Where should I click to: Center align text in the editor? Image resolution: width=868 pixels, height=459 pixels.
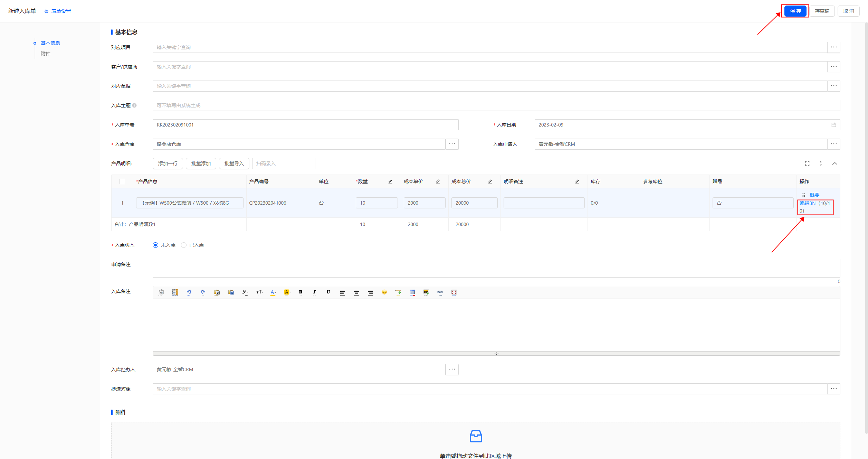point(356,292)
